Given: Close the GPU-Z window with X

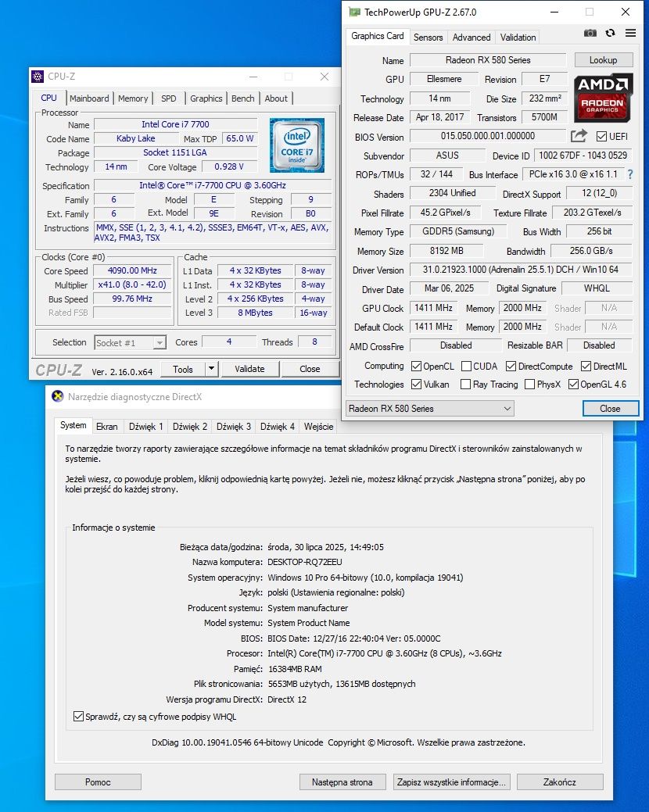Looking at the screenshot, I should (626, 12).
